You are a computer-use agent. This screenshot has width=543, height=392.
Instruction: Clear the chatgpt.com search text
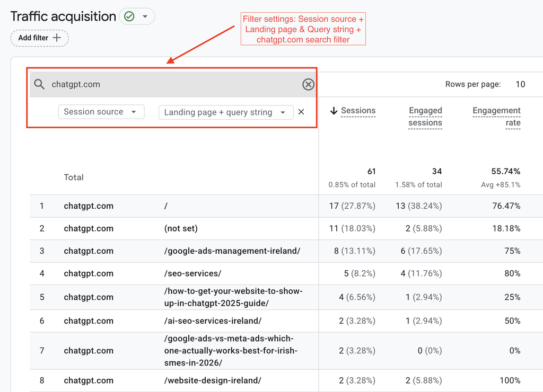tap(308, 84)
